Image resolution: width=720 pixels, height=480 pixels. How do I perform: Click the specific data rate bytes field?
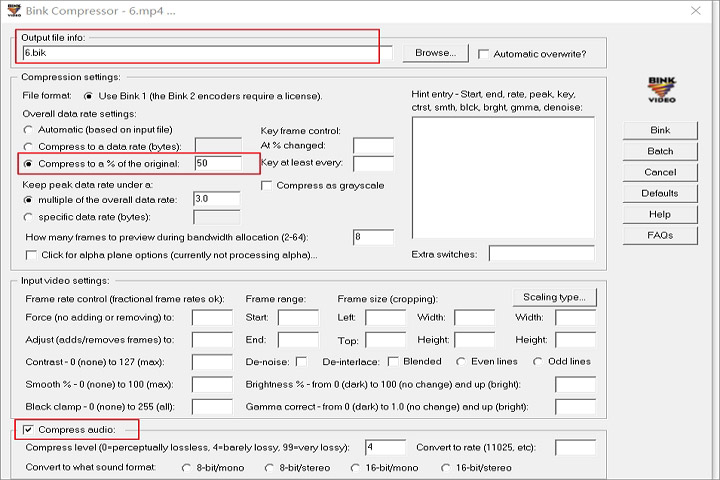(x=217, y=217)
